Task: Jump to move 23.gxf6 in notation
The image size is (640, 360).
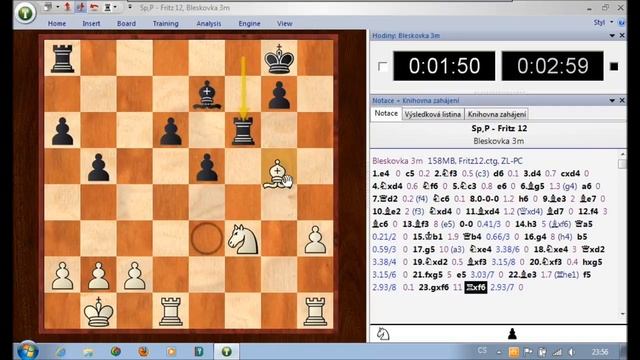Action: [x=434, y=287]
